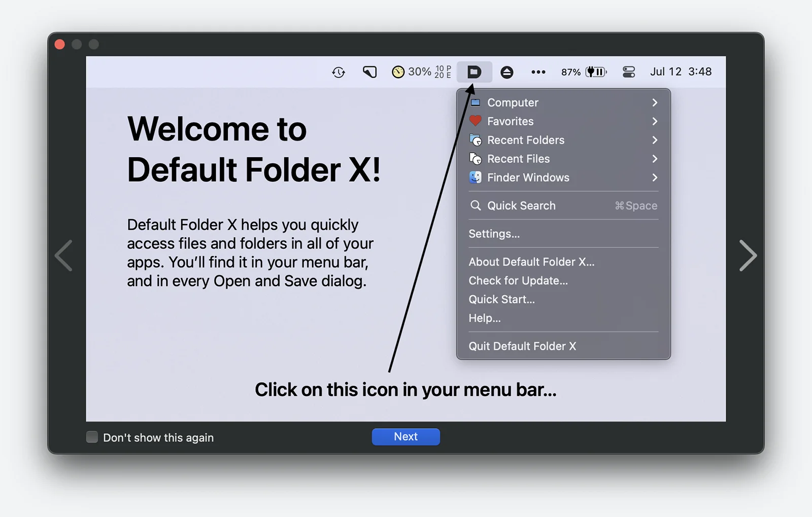Expand the Recent Files submenu arrow

655,159
